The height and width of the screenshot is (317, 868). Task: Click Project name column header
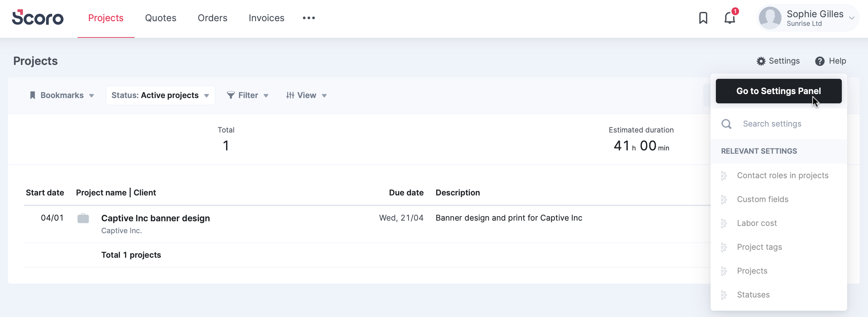101,193
